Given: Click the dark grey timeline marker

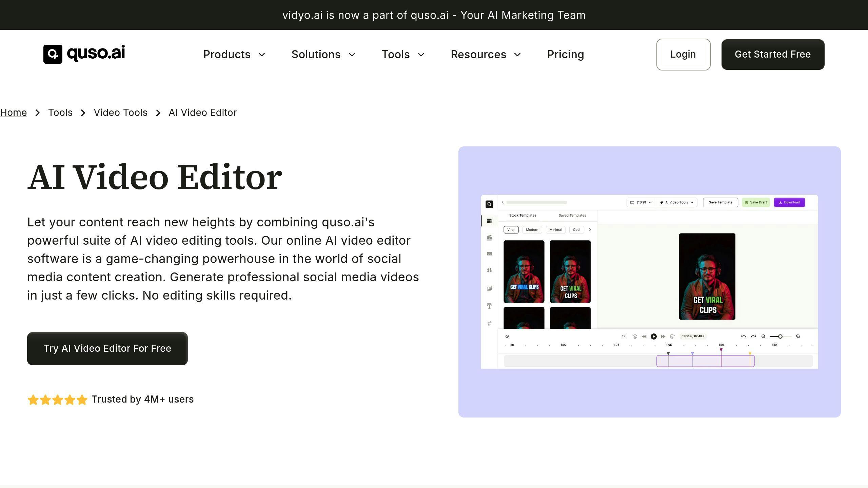Looking at the screenshot, I should pos(668,353).
